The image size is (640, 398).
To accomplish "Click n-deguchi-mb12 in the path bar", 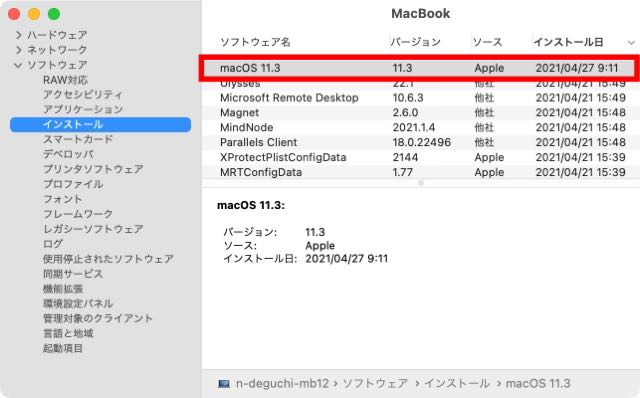I will tap(282, 384).
